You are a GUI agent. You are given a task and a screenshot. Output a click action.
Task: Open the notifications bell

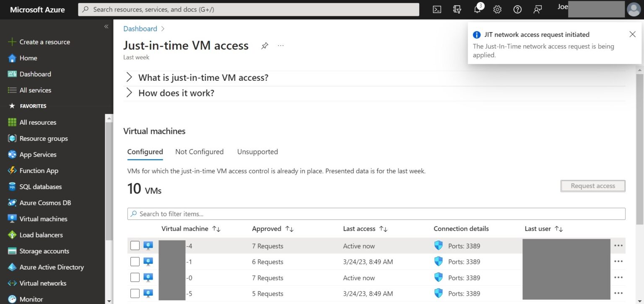coord(477,9)
